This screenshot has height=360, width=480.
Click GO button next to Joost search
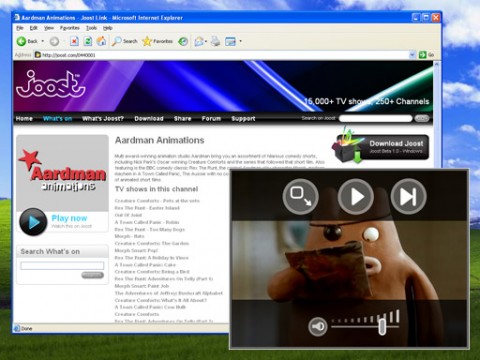422,118
